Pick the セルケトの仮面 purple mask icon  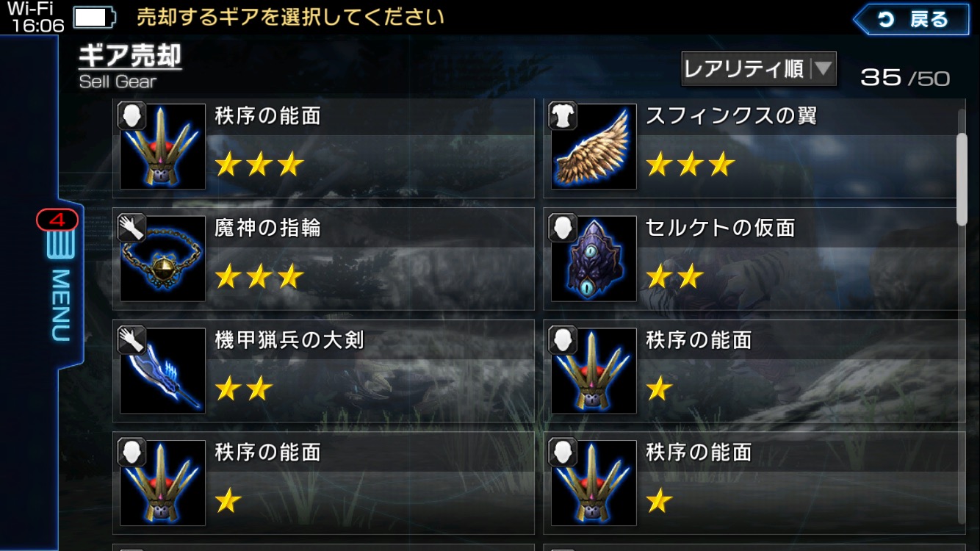pos(594,258)
